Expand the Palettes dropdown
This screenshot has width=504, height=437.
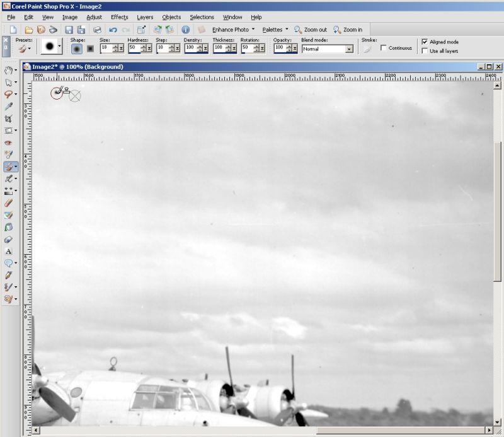(275, 30)
